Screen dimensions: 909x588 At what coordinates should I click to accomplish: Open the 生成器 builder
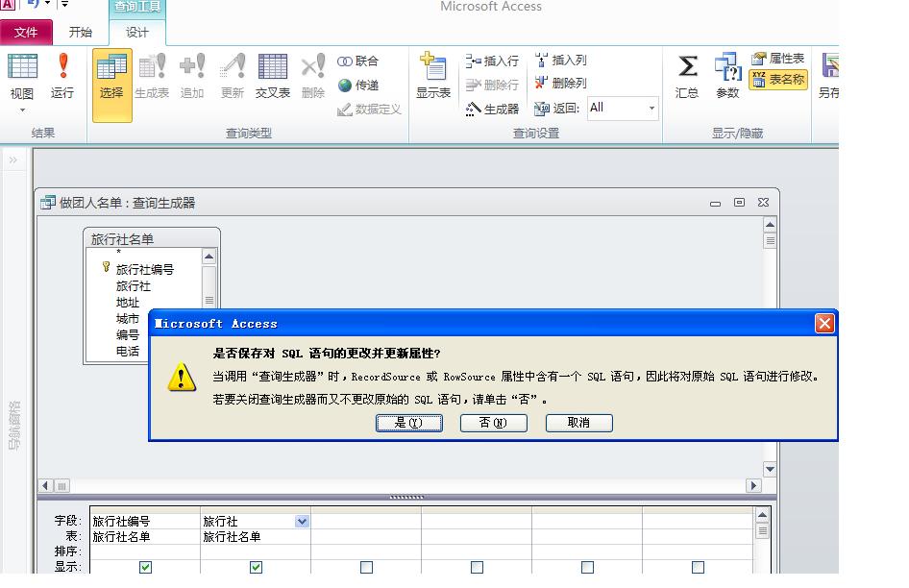[x=492, y=109]
